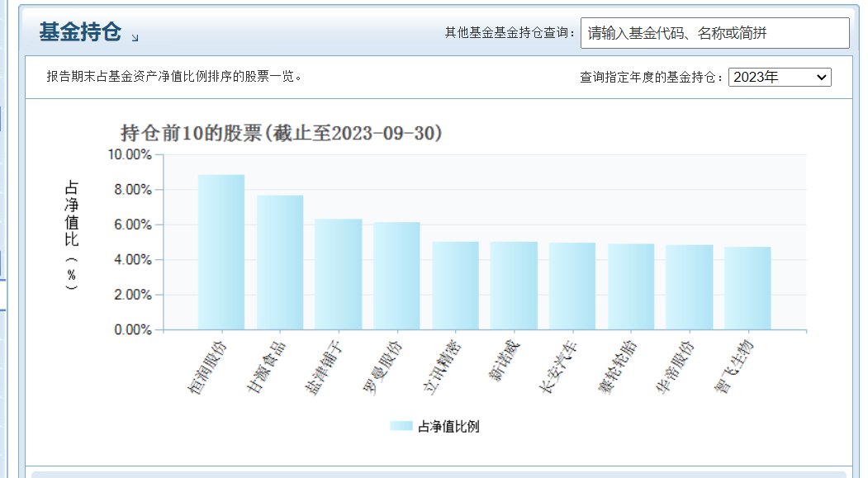Select the 恒润股份 bar in chart

tap(221, 252)
